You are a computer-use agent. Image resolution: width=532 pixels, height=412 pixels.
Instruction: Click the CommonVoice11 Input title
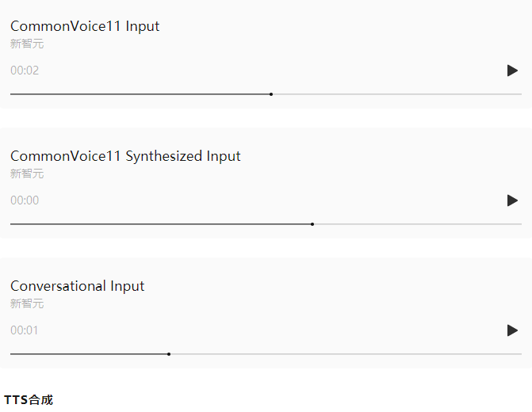point(85,26)
